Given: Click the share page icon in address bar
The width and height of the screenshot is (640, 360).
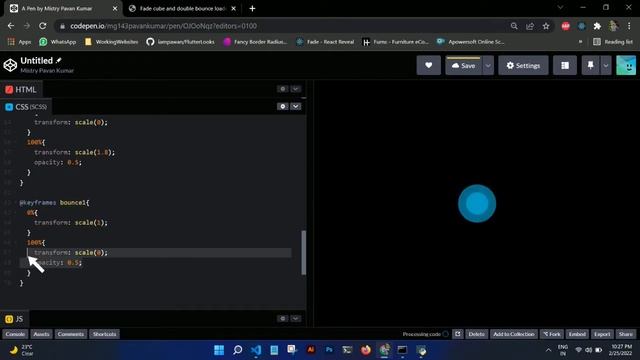Looking at the screenshot, I should (530, 26).
